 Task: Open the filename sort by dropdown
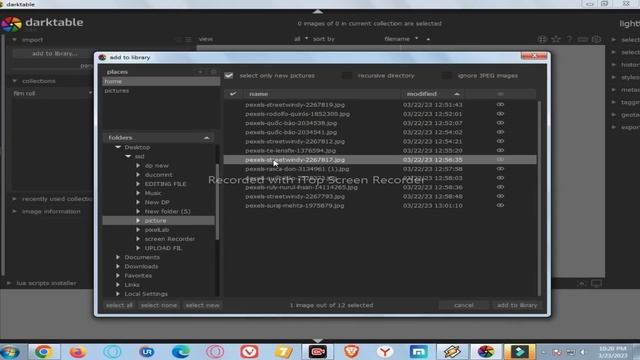tap(401, 39)
